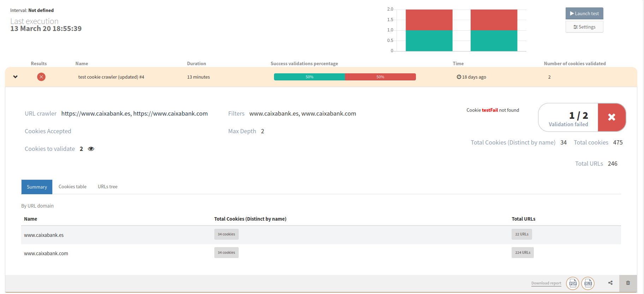This screenshot has width=644, height=294.
Task: Open test Settings
Action: click(x=584, y=27)
